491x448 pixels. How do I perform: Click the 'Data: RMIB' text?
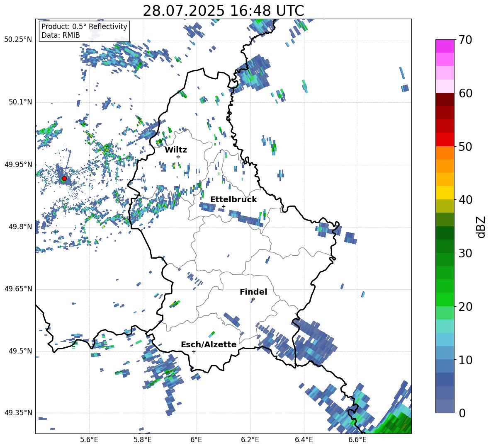pyautogui.click(x=61, y=35)
